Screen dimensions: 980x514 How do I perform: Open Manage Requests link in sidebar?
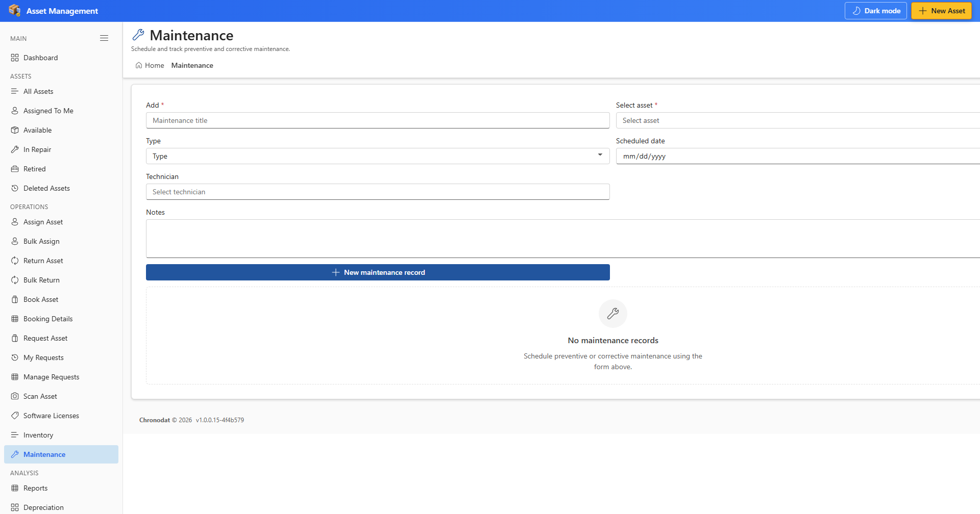pos(61,377)
